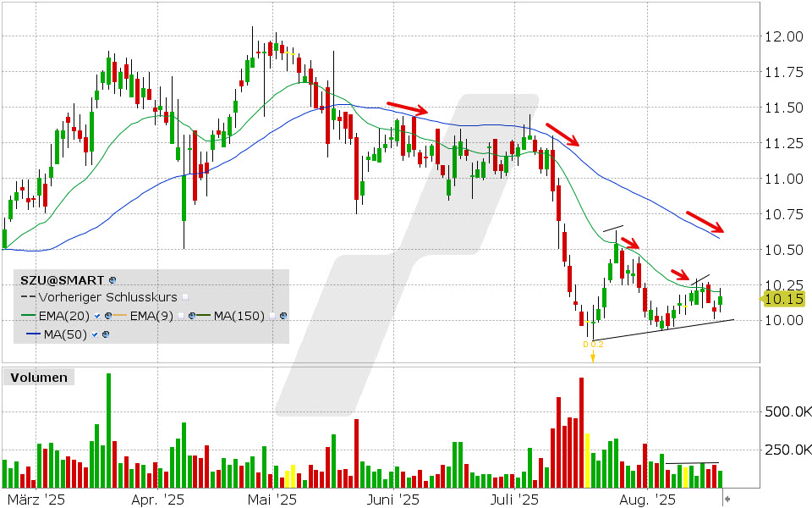This screenshot has width=812, height=508.
Task: Click the 250.0K volume axis label
Action: (787, 450)
